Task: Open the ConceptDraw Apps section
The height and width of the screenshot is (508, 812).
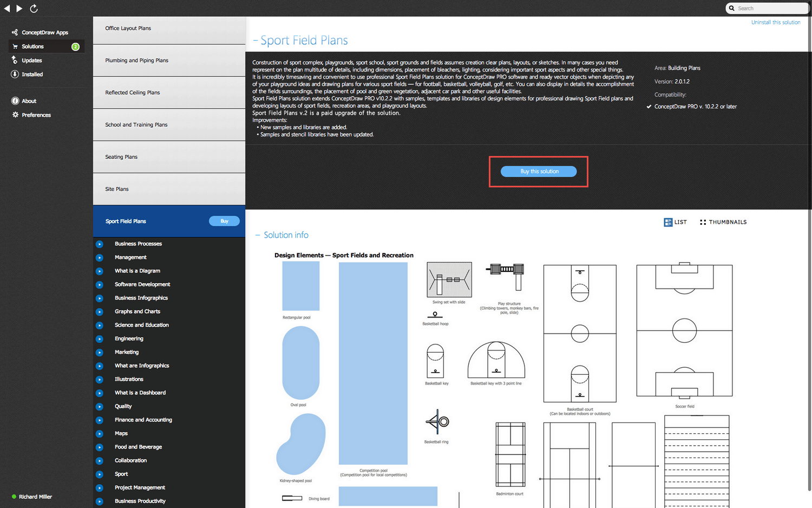Action: pyautogui.click(x=45, y=32)
